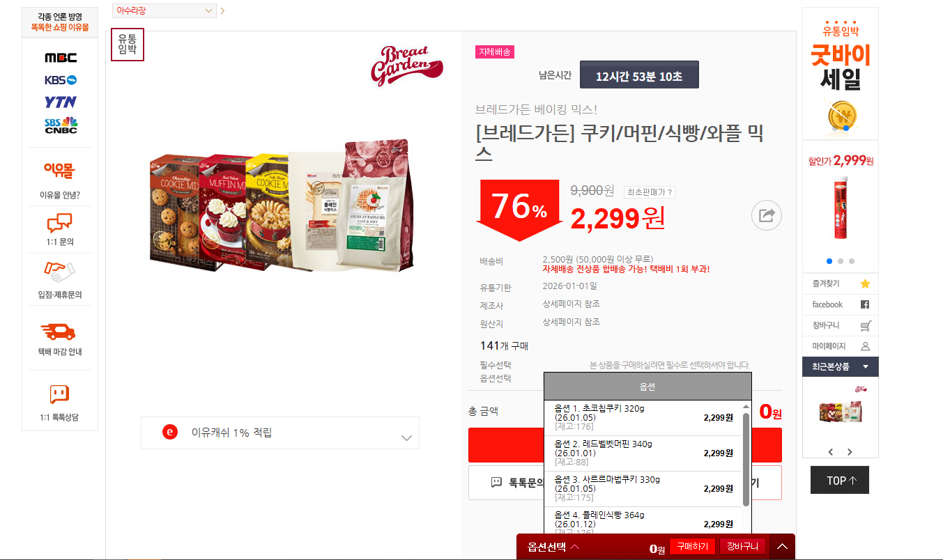Open the 1:1 문의 chat icon
Screen dimensions: 943x560
point(60,223)
